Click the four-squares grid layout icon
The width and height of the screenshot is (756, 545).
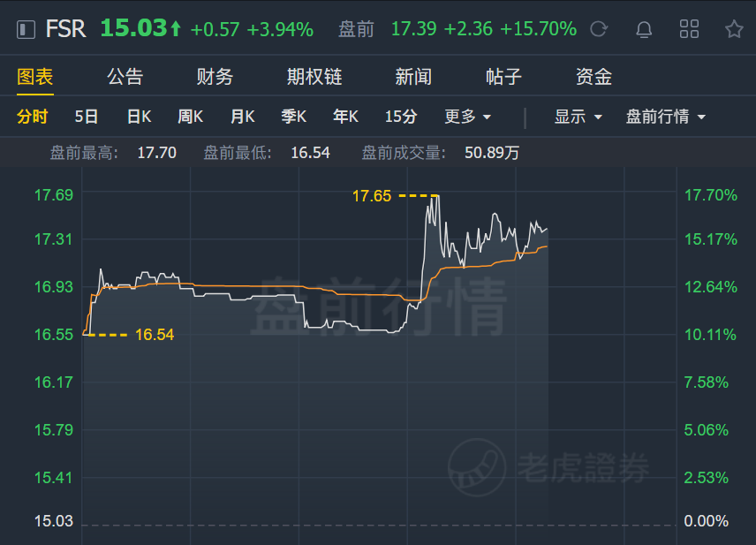(x=689, y=29)
